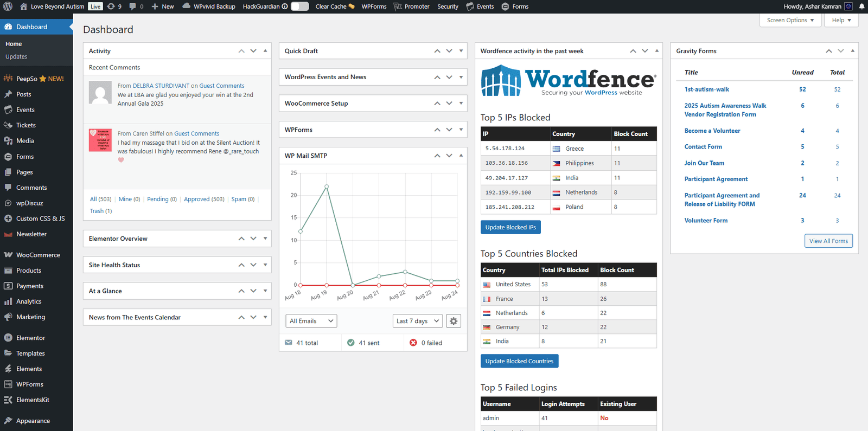
Task: Expand the Screen Options panel
Action: point(790,20)
